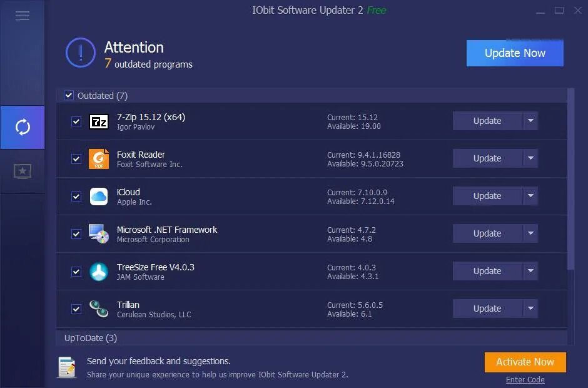Select the 'Microsoft .NET Framework' name
Viewport: 588px width, 388px height.
click(x=167, y=230)
